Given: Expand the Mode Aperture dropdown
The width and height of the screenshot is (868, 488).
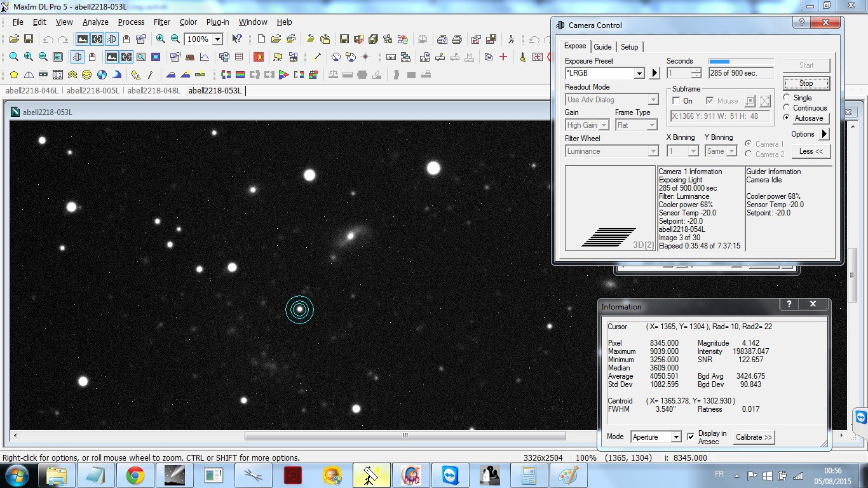Looking at the screenshot, I should [x=675, y=437].
